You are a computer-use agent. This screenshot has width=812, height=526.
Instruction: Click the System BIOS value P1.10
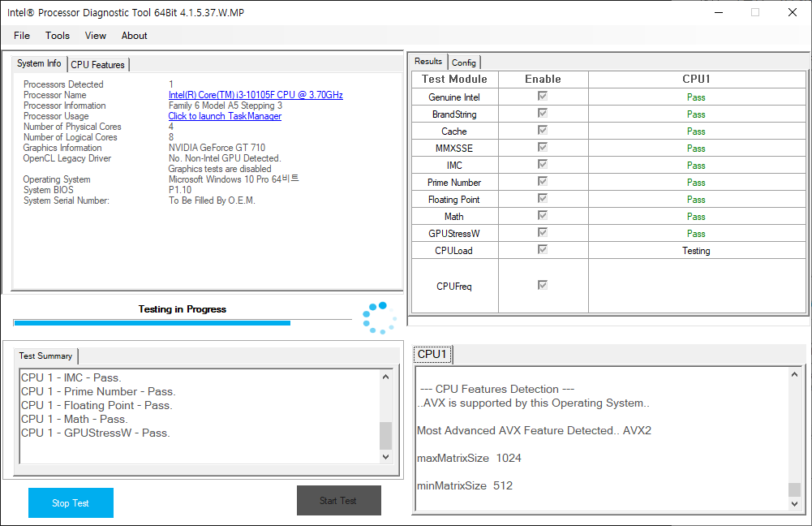pyautogui.click(x=180, y=190)
